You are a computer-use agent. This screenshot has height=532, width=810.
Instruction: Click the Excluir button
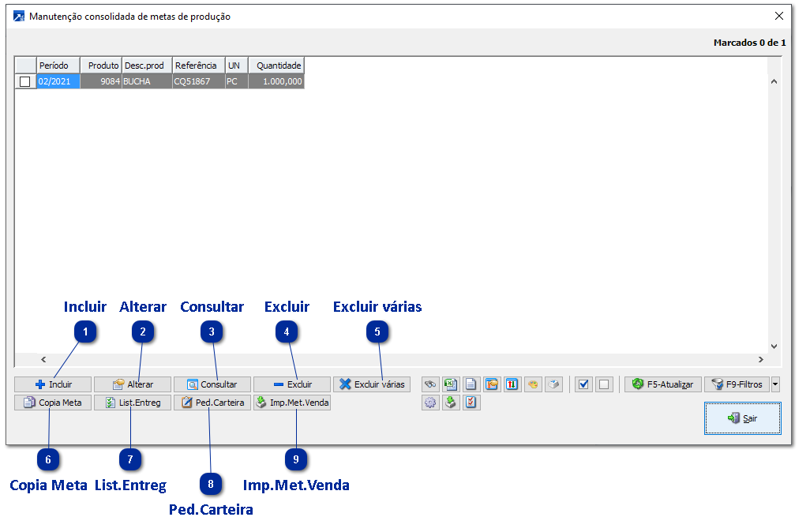click(292, 384)
